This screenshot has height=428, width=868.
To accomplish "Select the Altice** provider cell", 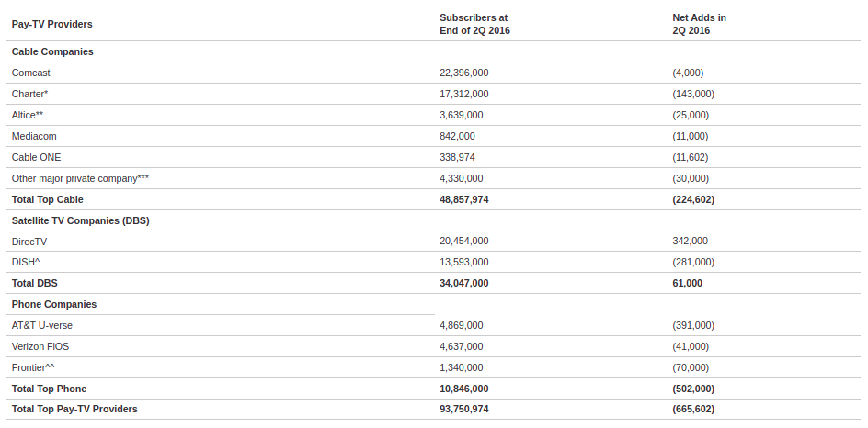I will coord(28,115).
